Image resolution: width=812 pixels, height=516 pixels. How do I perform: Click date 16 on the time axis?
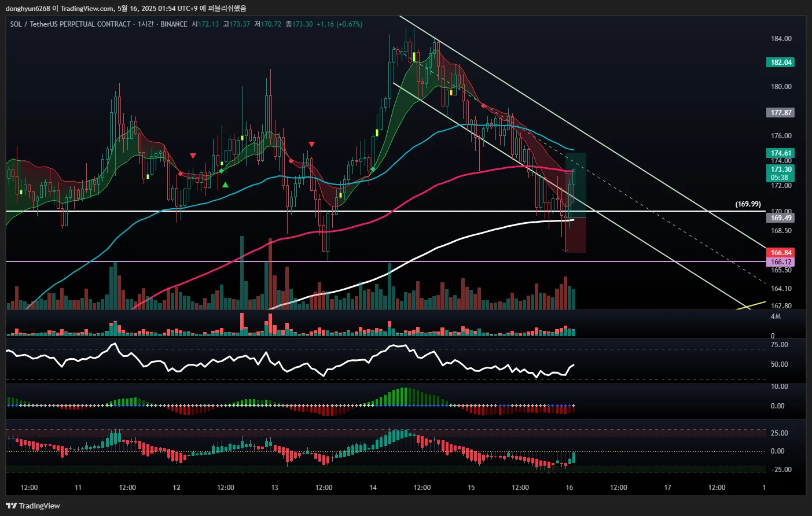coord(569,488)
